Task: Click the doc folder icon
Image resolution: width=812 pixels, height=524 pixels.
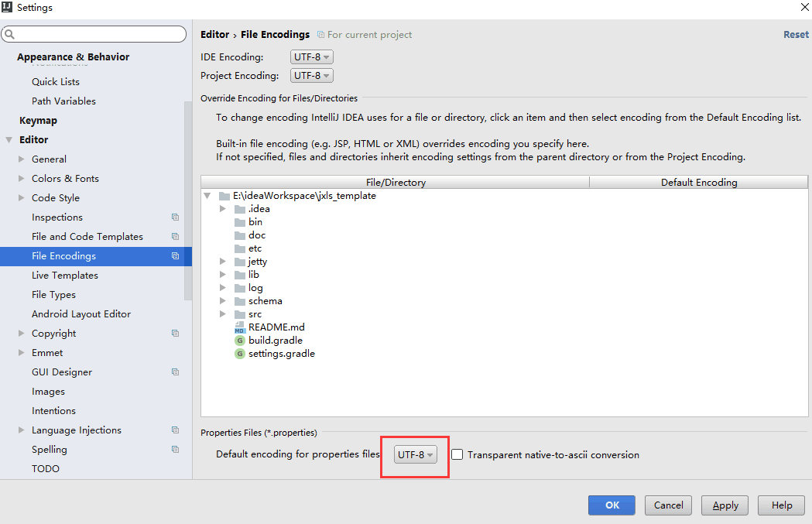Action: coord(240,235)
